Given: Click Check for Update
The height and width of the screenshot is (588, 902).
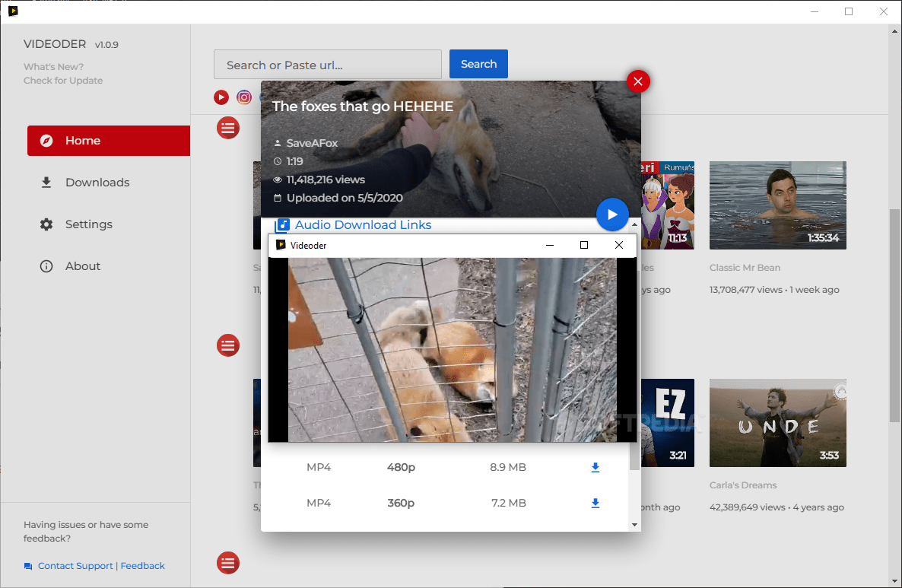Looking at the screenshot, I should click(63, 81).
